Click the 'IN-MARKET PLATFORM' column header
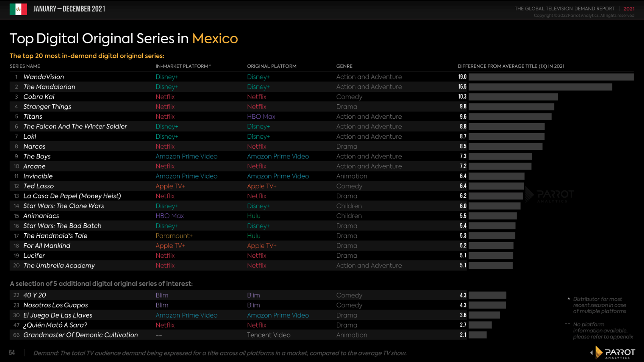This screenshot has height=362, width=644. coord(183,66)
